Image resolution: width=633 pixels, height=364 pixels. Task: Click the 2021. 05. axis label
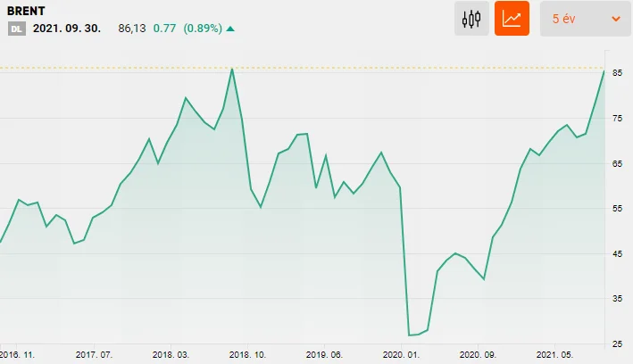[554, 355]
